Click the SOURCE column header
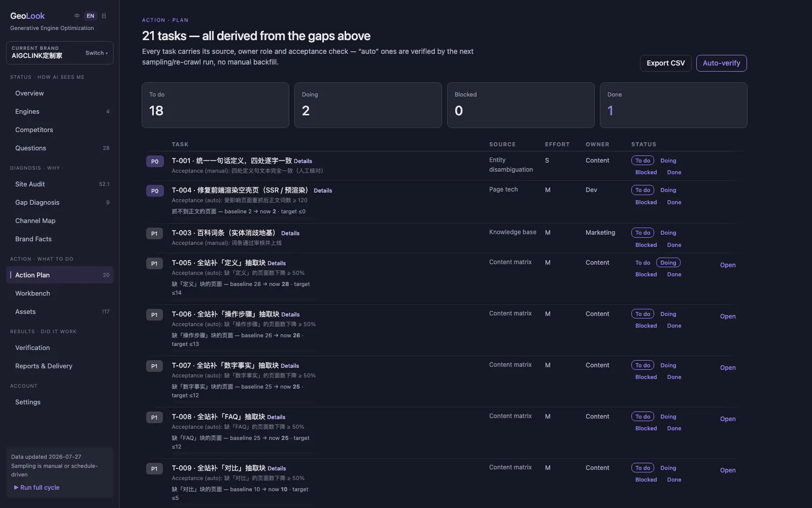The width and height of the screenshot is (812, 508). point(502,144)
